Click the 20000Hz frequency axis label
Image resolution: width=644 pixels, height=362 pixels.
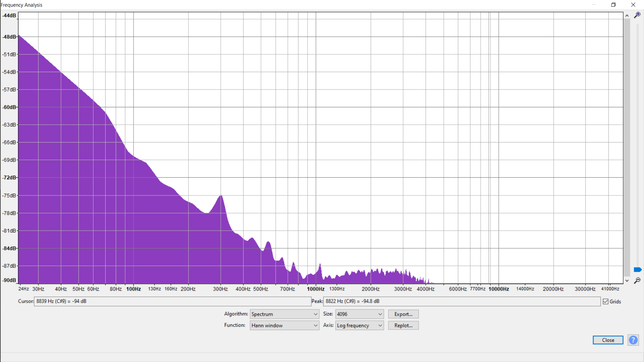(553, 289)
